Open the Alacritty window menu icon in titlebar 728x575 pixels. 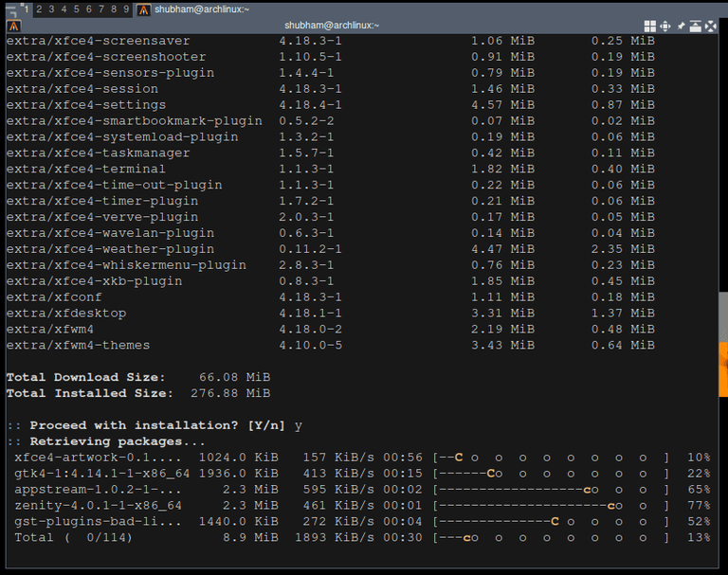(x=13, y=26)
